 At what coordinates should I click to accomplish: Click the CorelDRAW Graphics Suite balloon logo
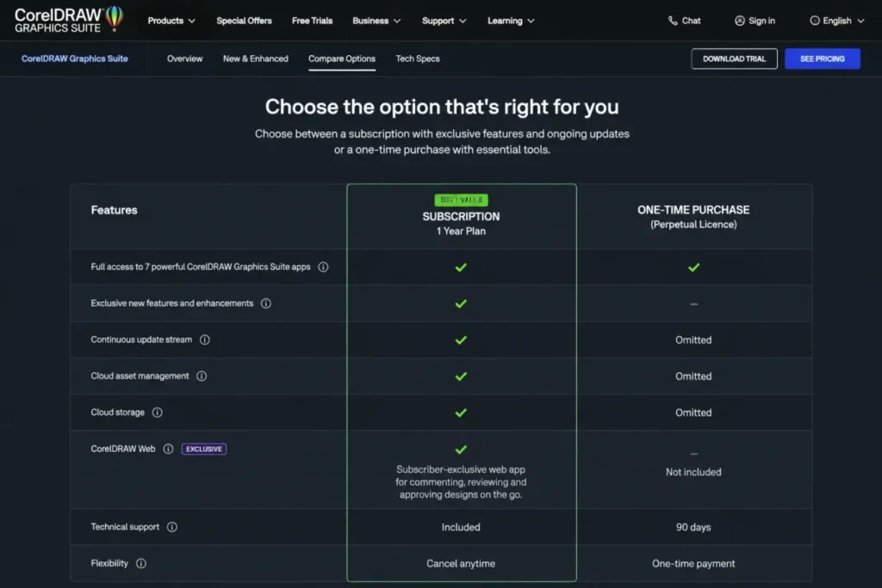coord(69,20)
